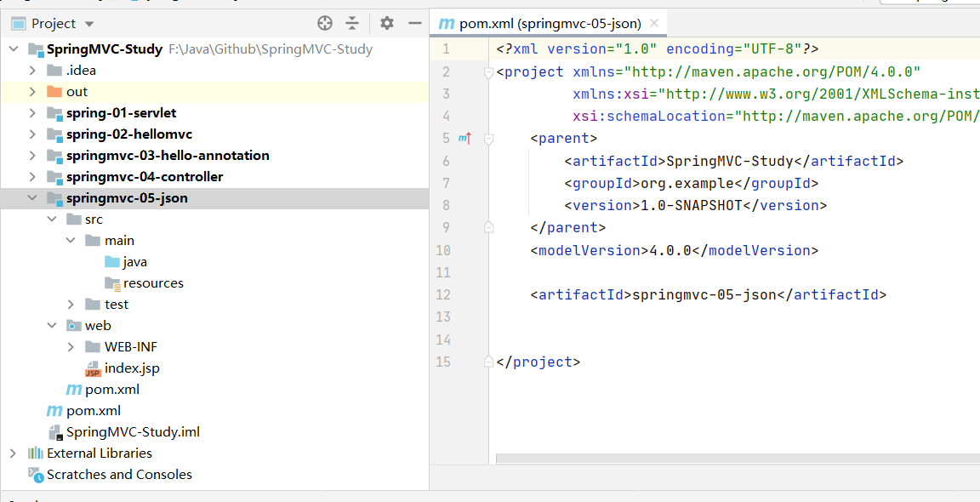The width and height of the screenshot is (980, 502).
Task: Click artifactId text springmvc-05-json on line 12
Action: pos(704,295)
